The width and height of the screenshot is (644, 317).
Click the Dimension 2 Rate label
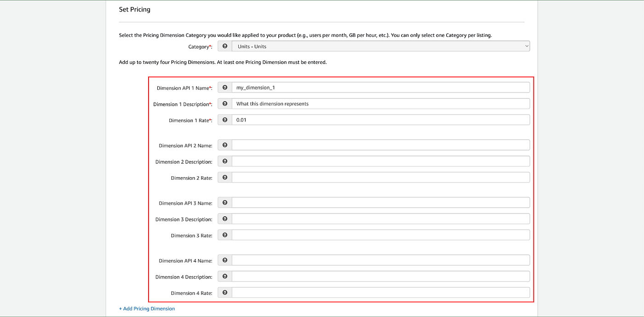pos(192,178)
